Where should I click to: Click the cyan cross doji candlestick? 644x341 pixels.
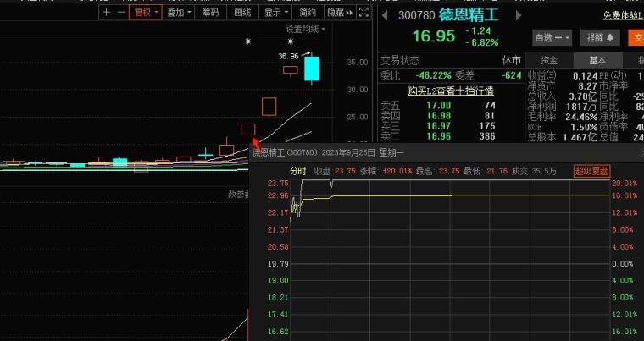(205, 155)
